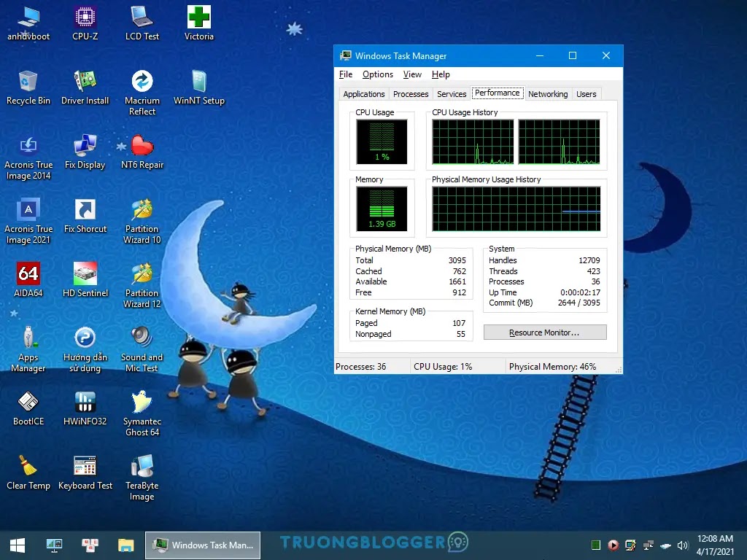Viewport: 747px width, 560px height.
Task: Click the speaker volume tray icon
Action: click(x=683, y=545)
